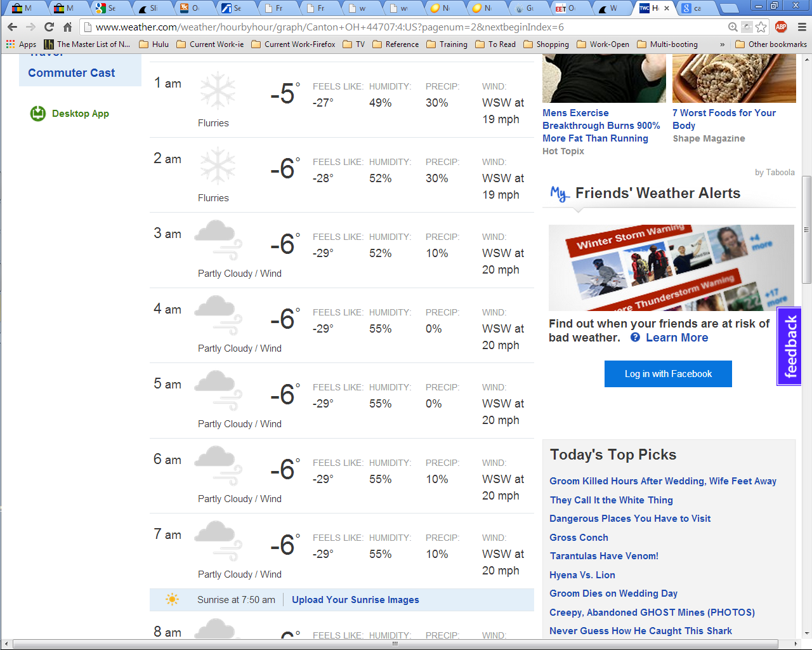Open the Adblock Plus extension icon
The image size is (812, 650).
coord(781,27)
